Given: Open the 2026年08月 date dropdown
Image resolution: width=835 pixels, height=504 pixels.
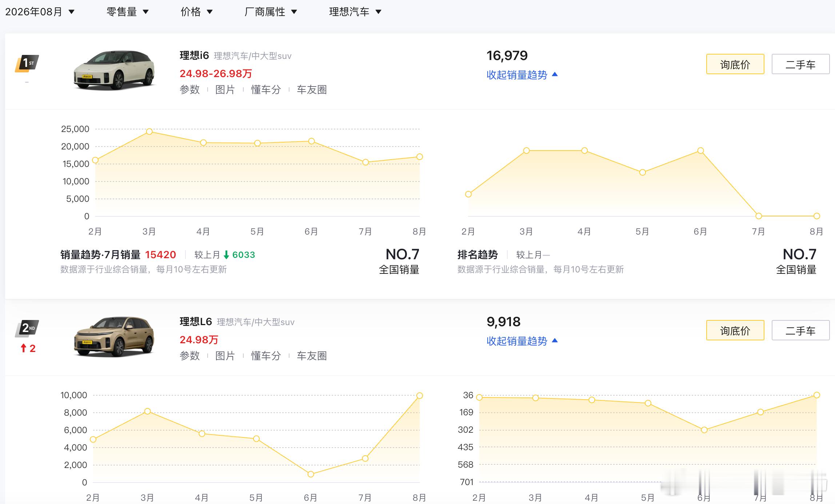Looking at the screenshot, I should click(40, 12).
